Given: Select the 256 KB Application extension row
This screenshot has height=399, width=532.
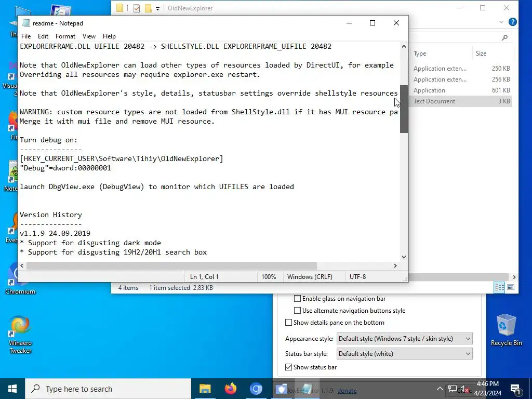Looking at the screenshot, I should pyautogui.click(x=461, y=79).
